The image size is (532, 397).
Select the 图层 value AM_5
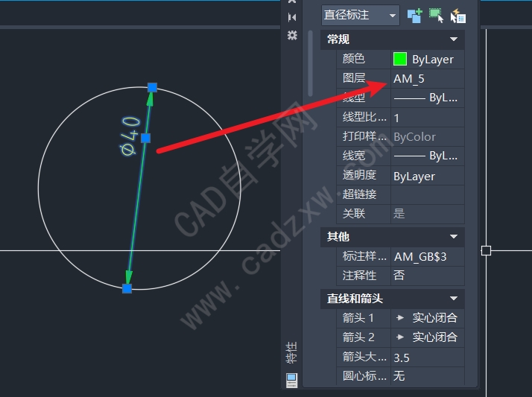(428, 79)
